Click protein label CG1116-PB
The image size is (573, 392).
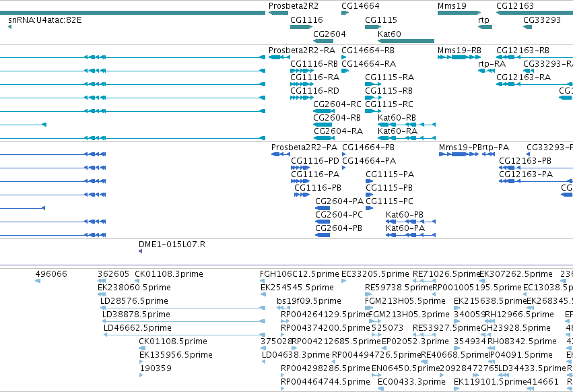pyautogui.click(x=318, y=188)
